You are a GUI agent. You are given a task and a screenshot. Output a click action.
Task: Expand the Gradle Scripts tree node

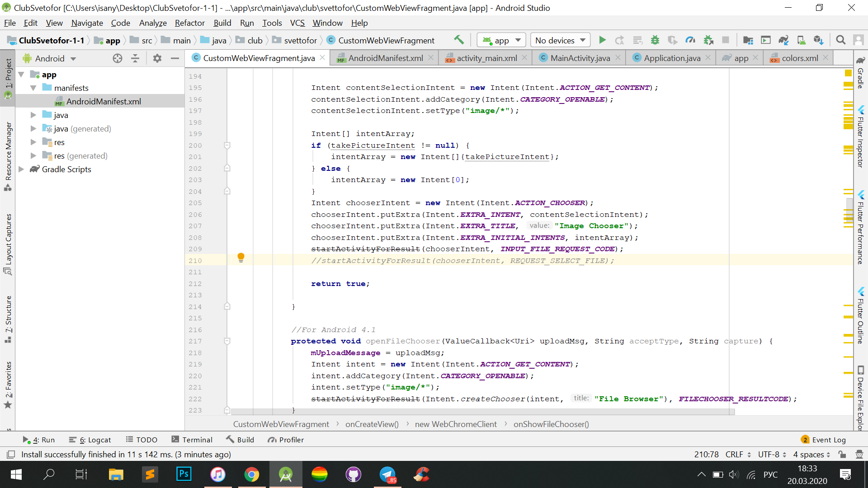click(x=21, y=169)
